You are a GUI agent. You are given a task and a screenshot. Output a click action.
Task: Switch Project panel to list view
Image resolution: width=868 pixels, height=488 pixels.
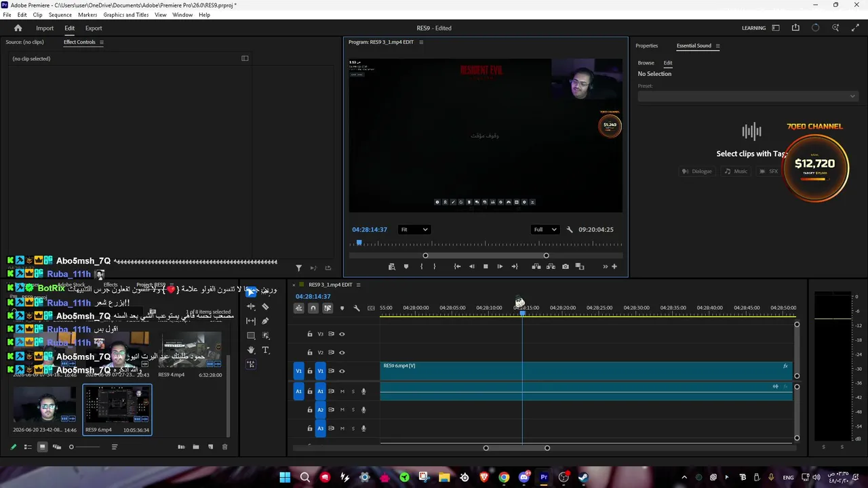28,447
